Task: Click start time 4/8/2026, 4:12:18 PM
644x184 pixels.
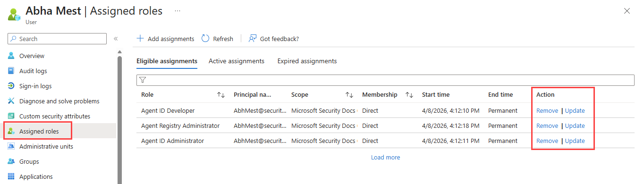Action: 450,126
